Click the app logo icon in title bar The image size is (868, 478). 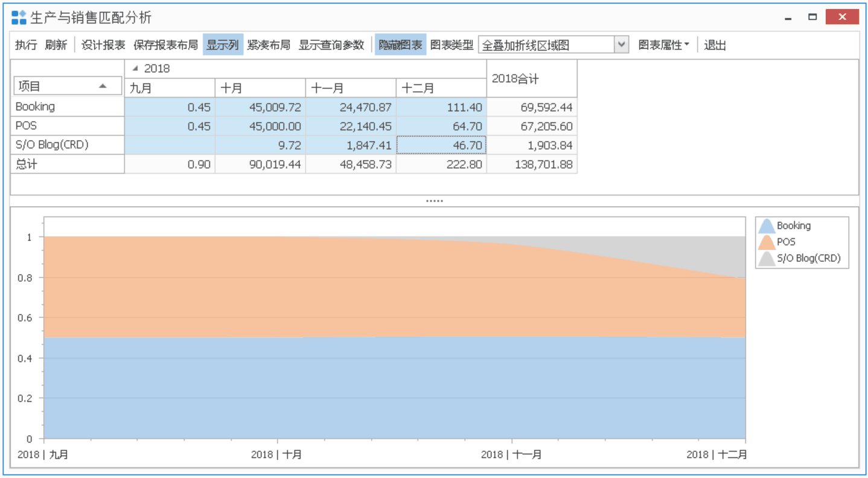coord(19,18)
